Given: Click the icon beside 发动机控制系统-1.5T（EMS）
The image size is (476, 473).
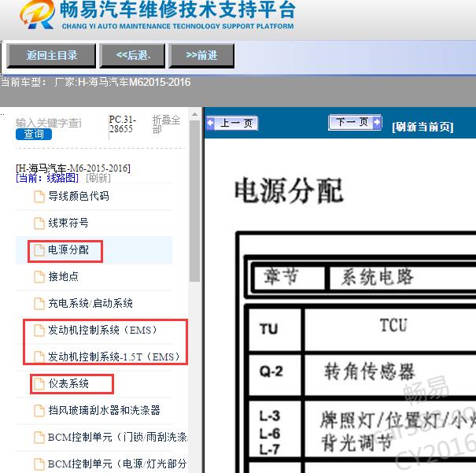Looking at the screenshot, I should [x=39, y=357].
